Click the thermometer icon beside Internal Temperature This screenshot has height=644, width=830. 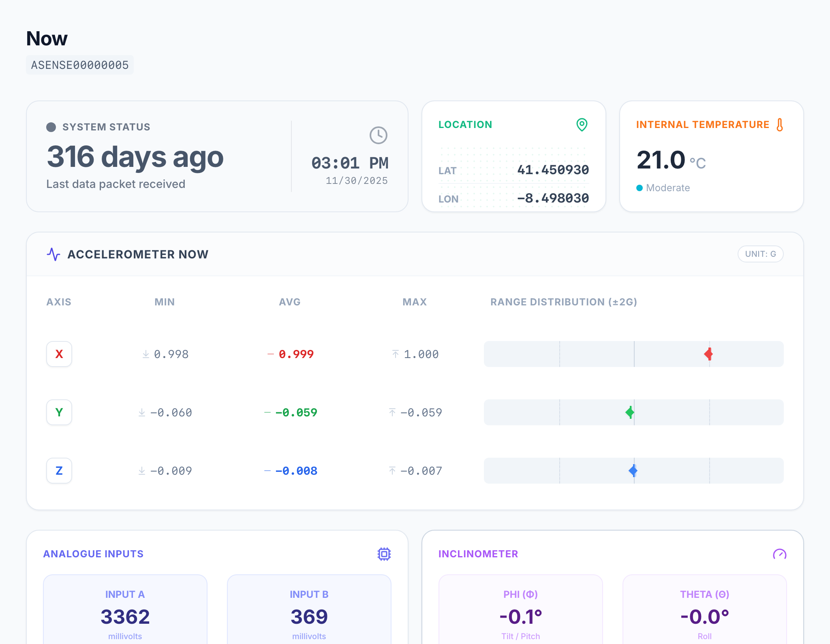[x=780, y=125]
